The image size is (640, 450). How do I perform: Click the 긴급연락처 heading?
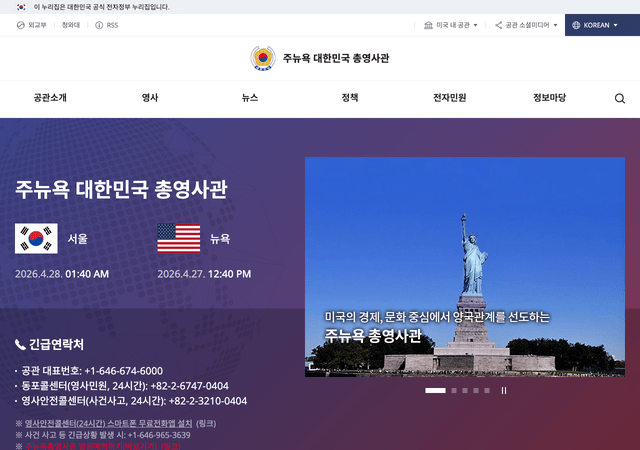tap(56, 345)
